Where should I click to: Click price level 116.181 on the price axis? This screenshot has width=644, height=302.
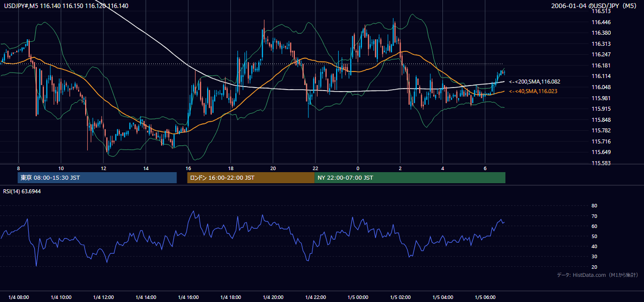coord(601,65)
